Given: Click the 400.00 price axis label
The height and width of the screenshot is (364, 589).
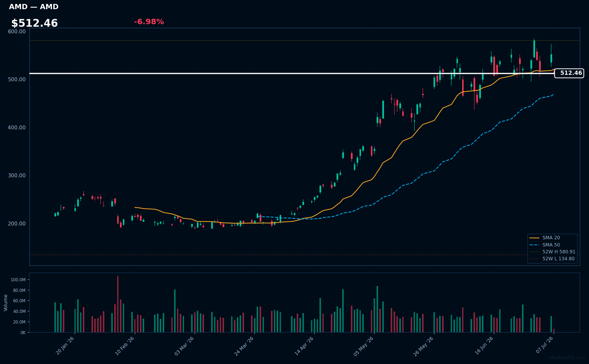Looking at the screenshot, I should pos(17,127).
